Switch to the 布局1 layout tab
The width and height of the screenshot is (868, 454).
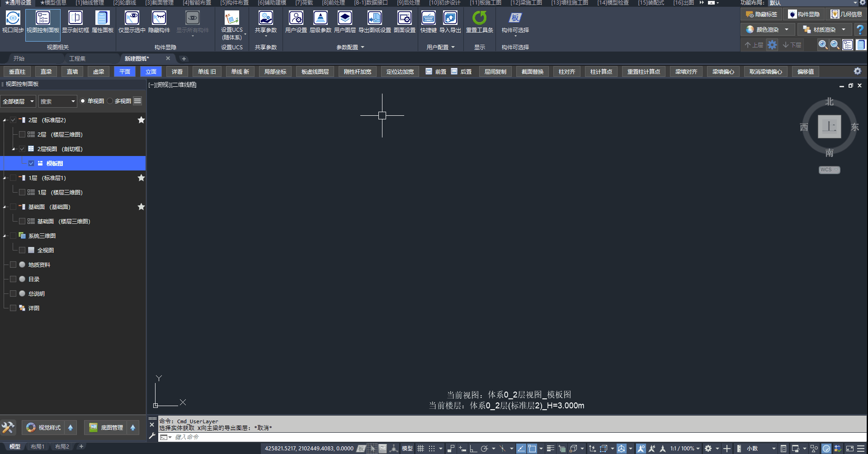pos(38,447)
